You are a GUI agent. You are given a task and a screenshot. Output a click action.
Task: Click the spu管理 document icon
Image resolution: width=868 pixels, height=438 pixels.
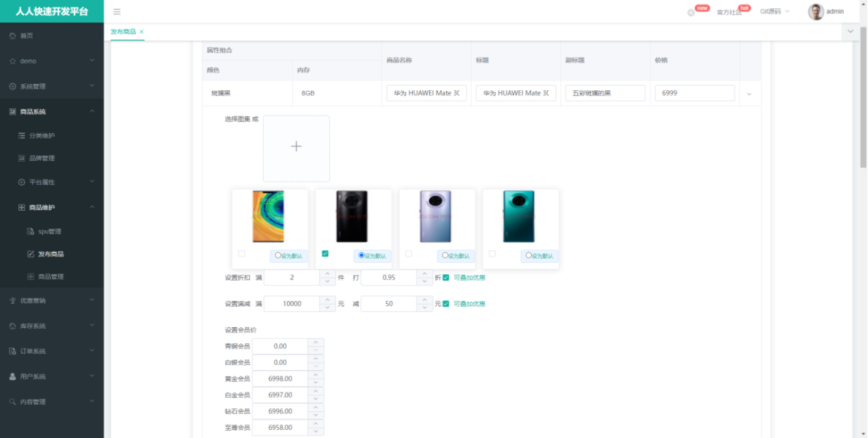31,232
